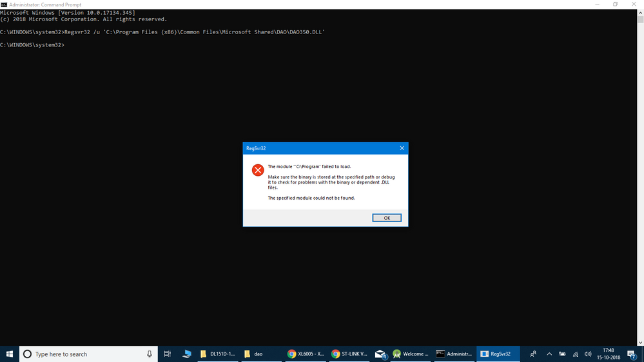The image size is (644, 362).
Task: Check the battery status icon
Action: pyautogui.click(x=562, y=354)
